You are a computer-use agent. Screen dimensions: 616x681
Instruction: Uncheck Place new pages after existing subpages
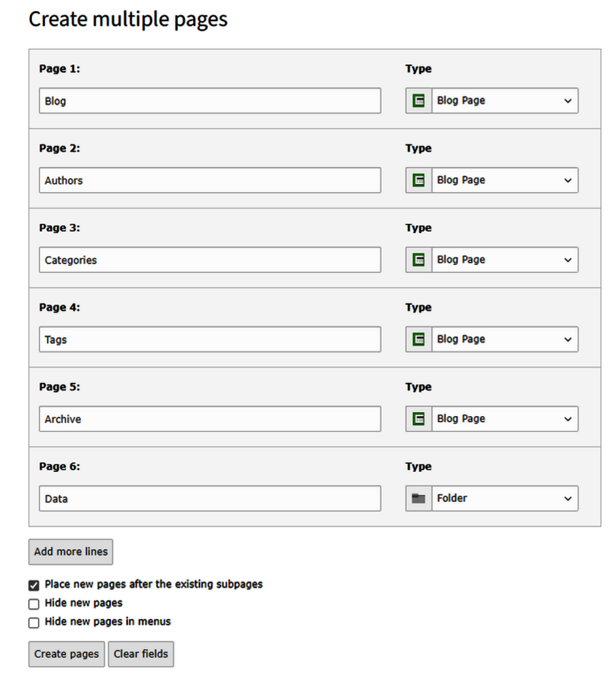click(34, 585)
